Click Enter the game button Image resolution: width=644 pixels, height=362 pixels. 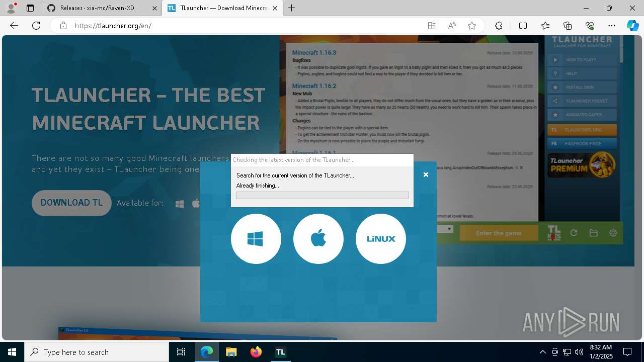pos(499,233)
